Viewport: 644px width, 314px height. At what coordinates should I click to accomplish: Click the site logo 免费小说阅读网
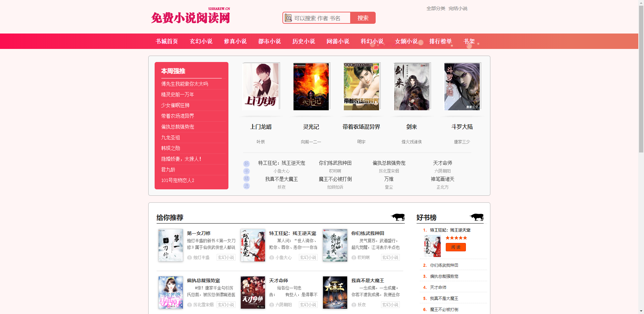pos(191,16)
